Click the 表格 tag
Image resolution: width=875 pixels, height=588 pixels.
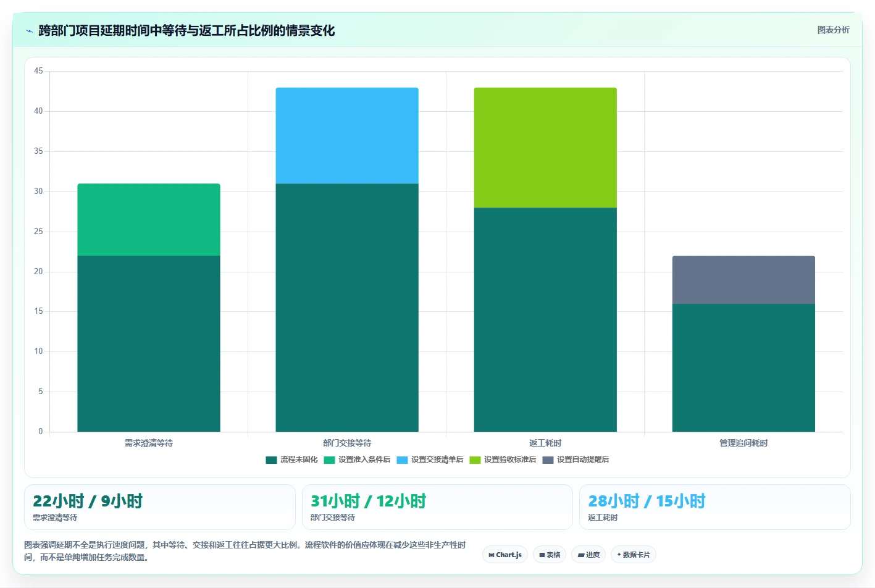pyautogui.click(x=550, y=555)
